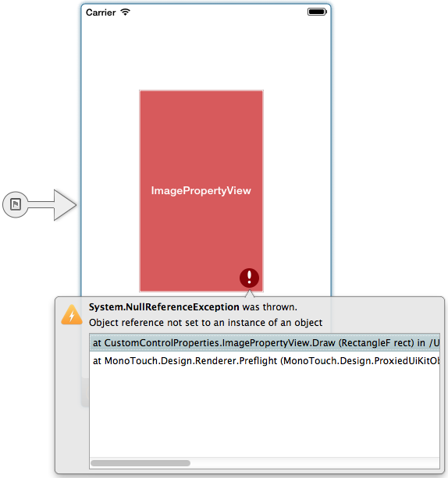
Task: Click the 'Object reference not set' message
Action: pos(205,323)
